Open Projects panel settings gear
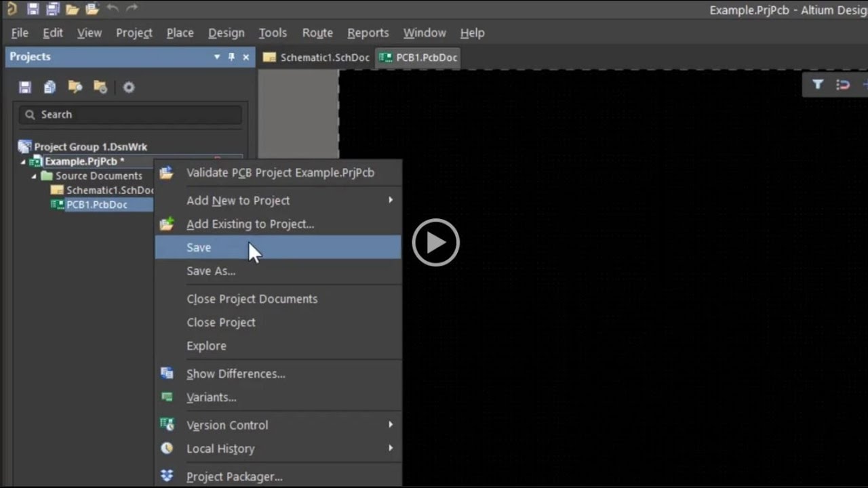868x488 pixels. point(129,87)
